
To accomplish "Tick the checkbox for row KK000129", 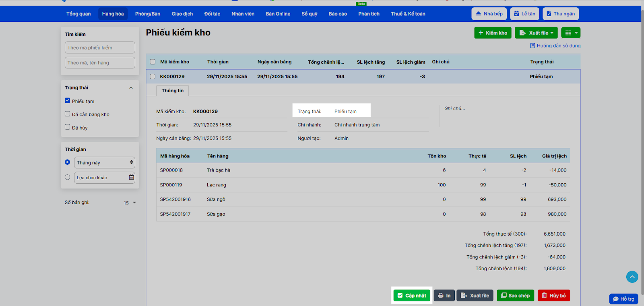I will tap(153, 76).
